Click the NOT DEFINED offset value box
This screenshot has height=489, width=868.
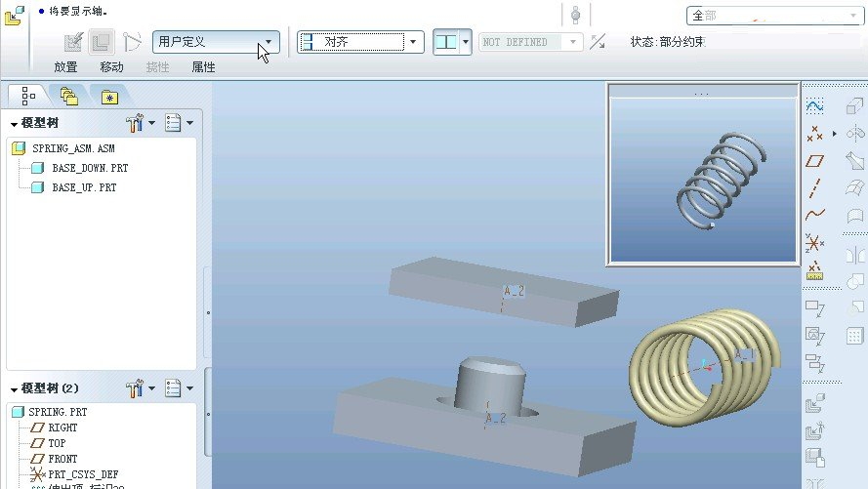(530, 42)
